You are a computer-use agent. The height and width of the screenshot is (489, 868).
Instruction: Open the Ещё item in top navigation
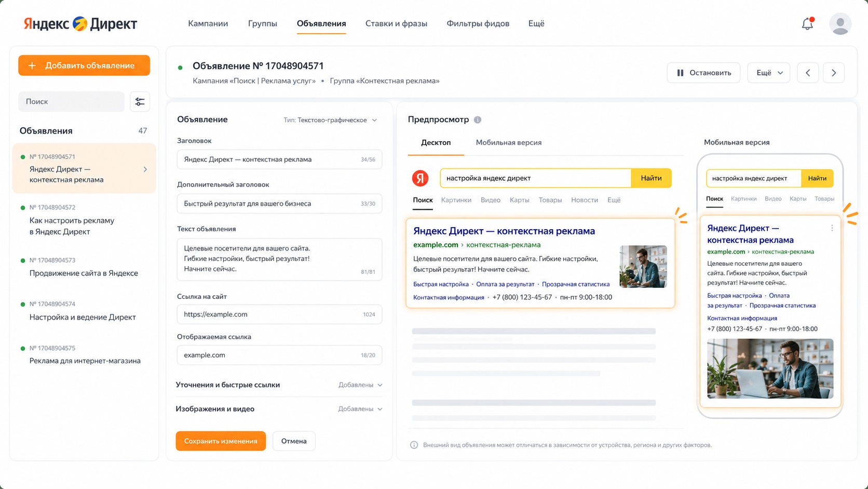tap(536, 23)
